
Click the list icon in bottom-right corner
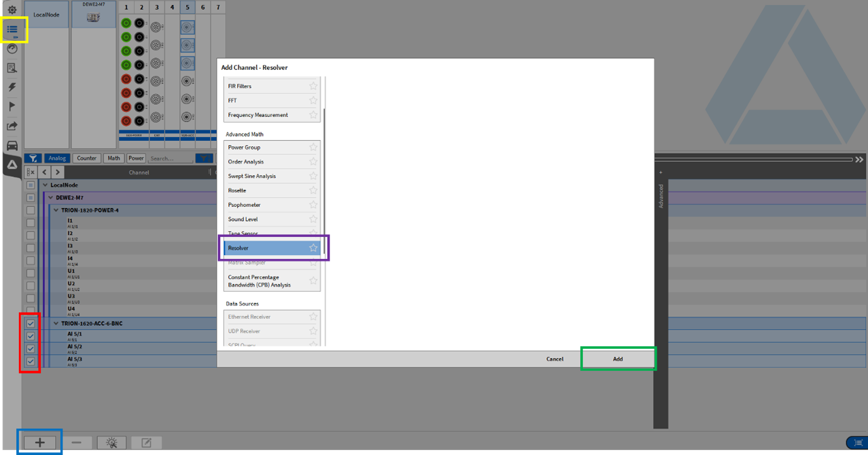click(x=857, y=443)
